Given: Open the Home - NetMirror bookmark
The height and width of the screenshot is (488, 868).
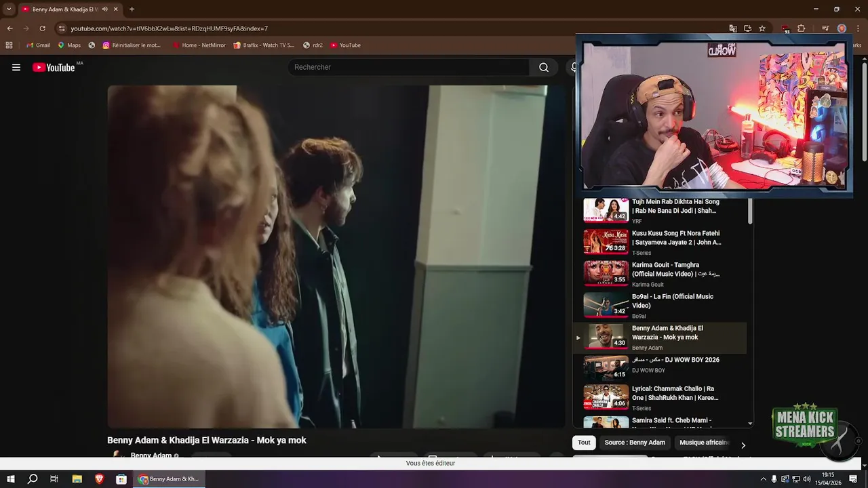Looking at the screenshot, I should 199,45.
